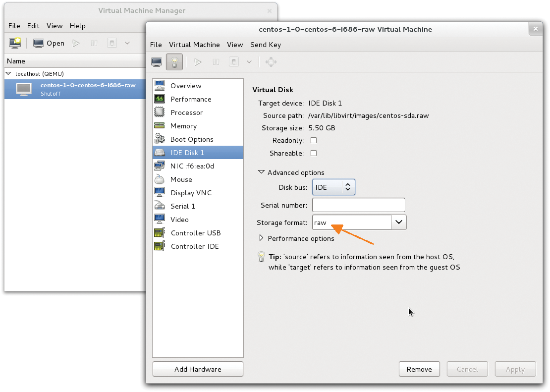Open Controller USB settings icon

pyautogui.click(x=160, y=233)
